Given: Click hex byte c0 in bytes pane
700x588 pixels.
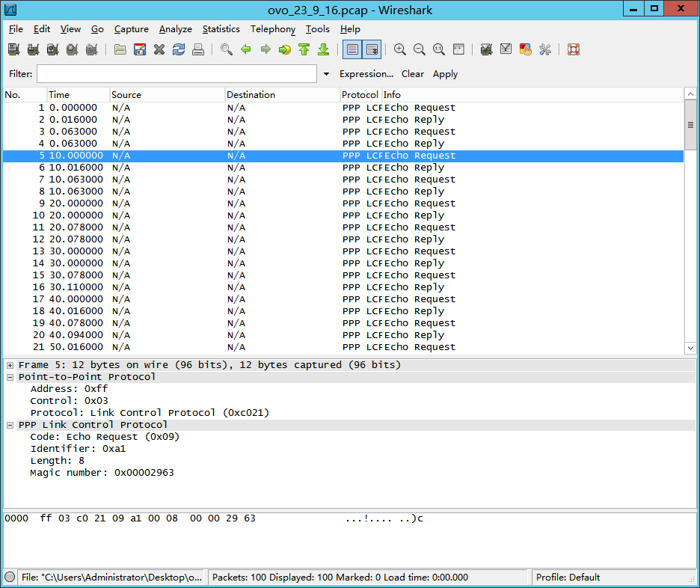Looking at the screenshot, I should pyautogui.click(x=82, y=518).
